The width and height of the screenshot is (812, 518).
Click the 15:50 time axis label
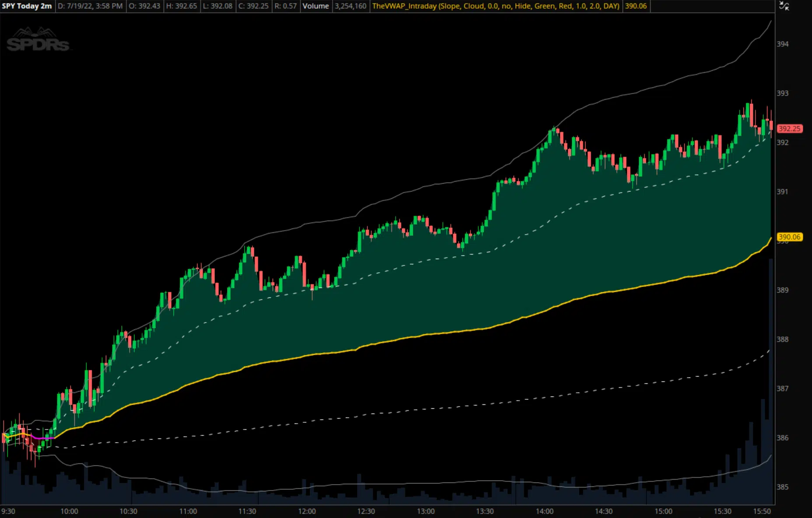pos(762,511)
